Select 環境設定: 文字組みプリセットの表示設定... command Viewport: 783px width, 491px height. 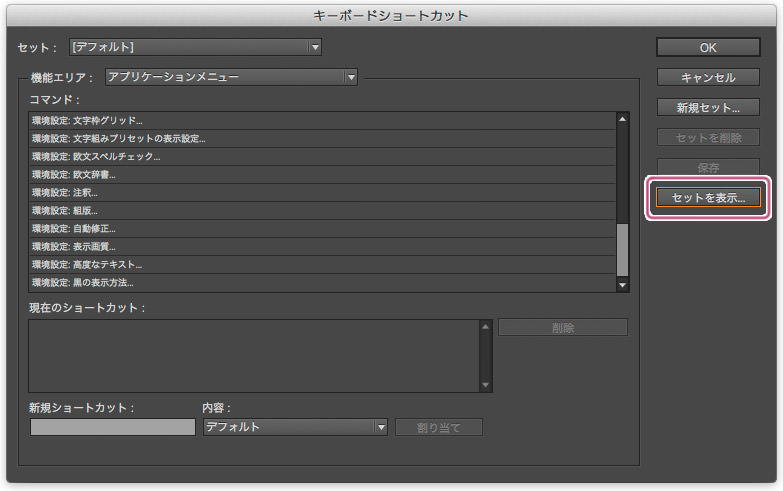(323, 139)
